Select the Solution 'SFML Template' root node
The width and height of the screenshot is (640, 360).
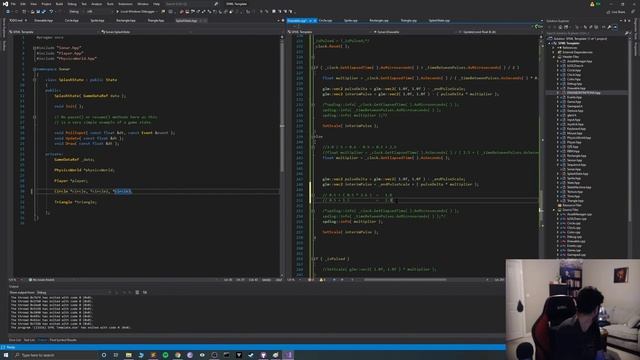tap(578, 39)
